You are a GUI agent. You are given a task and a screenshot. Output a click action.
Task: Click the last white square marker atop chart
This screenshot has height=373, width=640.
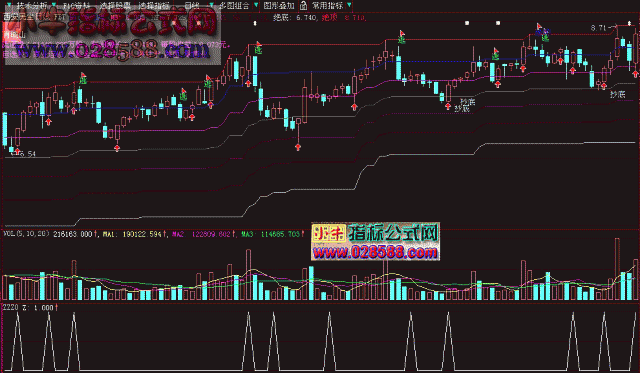(x=630, y=23)
